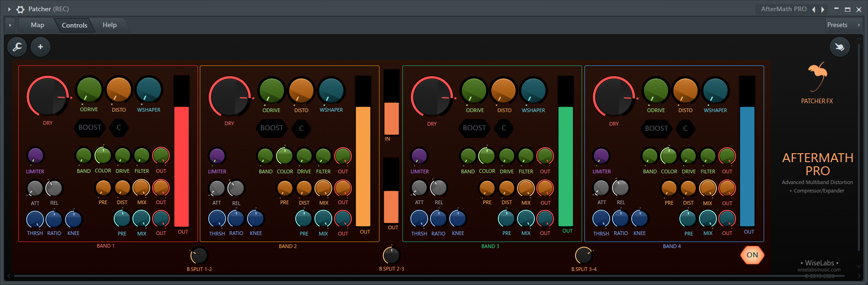This screenshot has height=285, width=868.
Task: Click the Band 4 BAND knob
Action: point(649,156)
